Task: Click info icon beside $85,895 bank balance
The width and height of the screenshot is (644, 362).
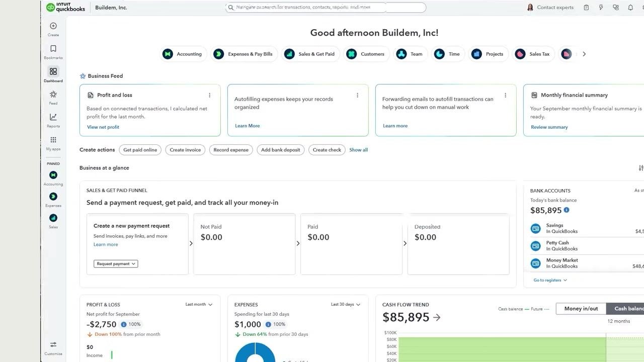Action: click(567, 210)
